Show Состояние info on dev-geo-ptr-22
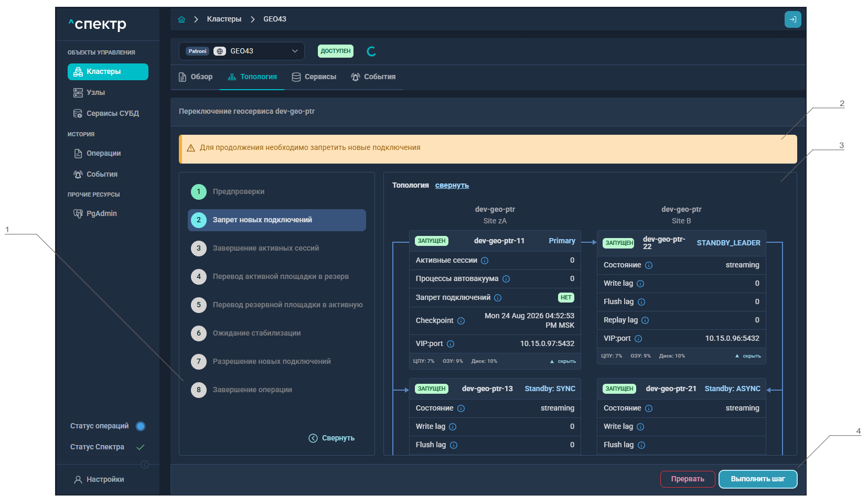Image resolution: width=868 pixels, height=496 pixels. pos(649,265)
